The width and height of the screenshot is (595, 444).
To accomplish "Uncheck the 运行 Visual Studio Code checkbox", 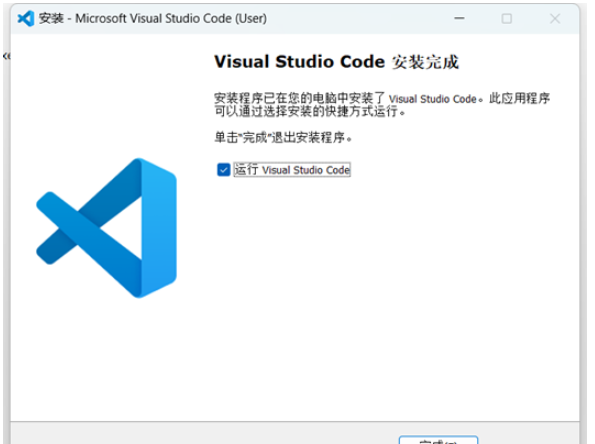I will 224,170.
